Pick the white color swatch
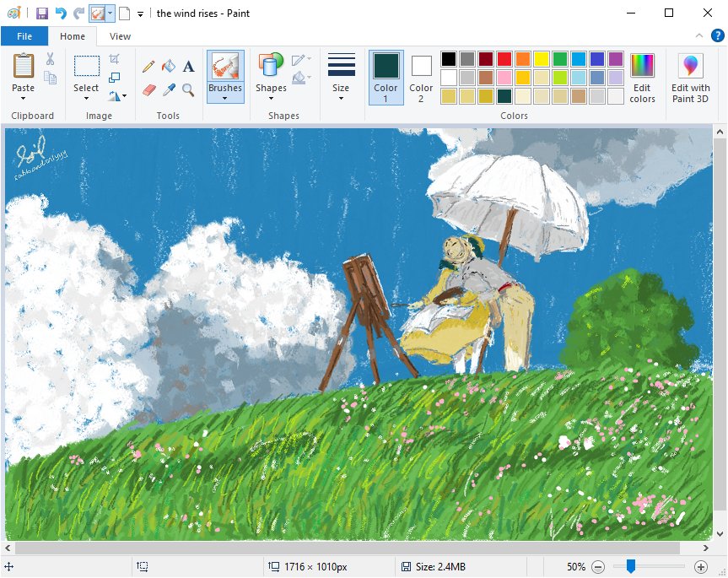This screenshot has width=728, height=578. tap(449, 78)
